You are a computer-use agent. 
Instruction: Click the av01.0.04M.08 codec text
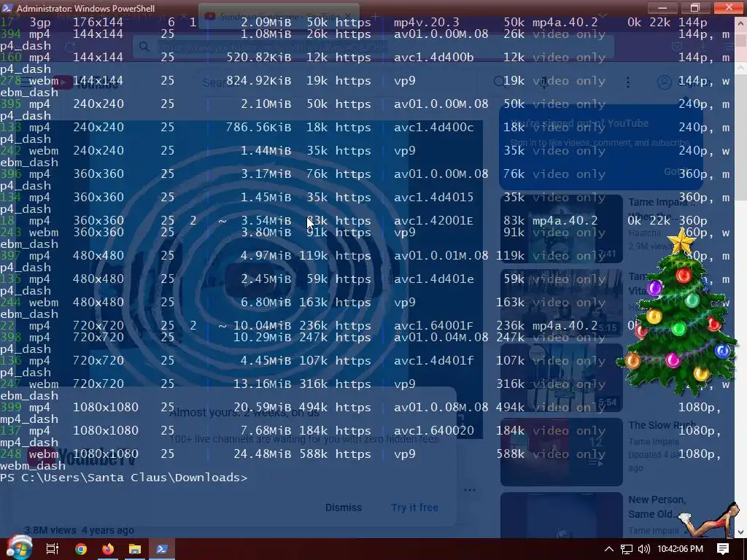pyautogui.click(x=441, y=337)
